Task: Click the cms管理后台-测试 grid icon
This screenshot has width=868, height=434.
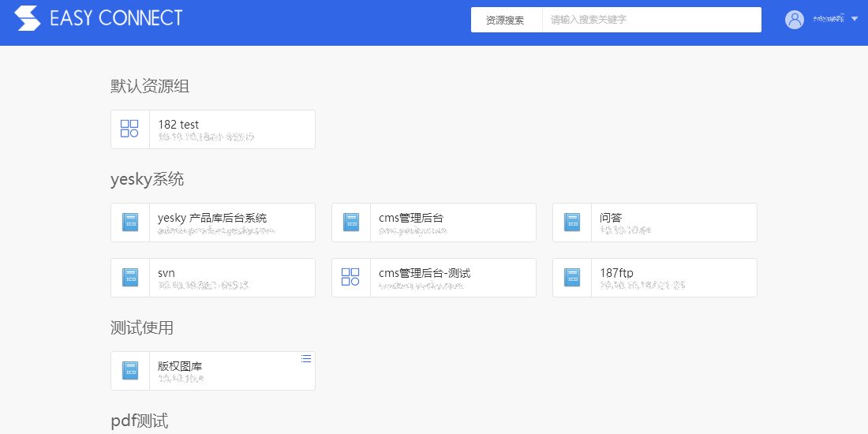Action: (x=350, y=277)
